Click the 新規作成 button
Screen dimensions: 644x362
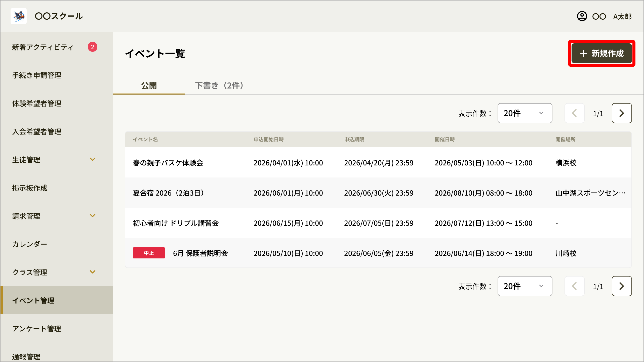pos(602,53)
